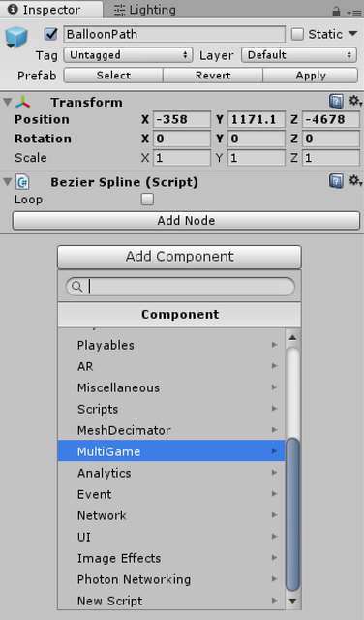Screen dimensions: 364x620
Task: Click the prefab Revert button
Action: coord(213,76)
